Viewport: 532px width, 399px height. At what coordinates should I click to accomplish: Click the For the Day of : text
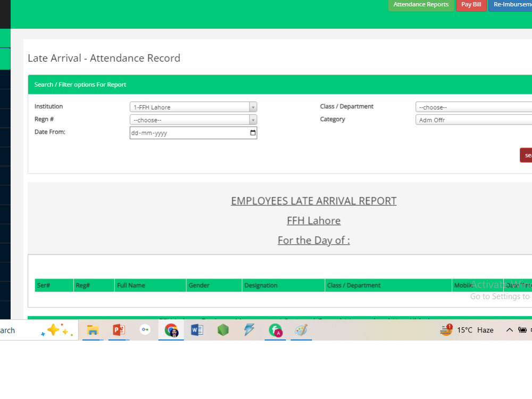[313, 240]
